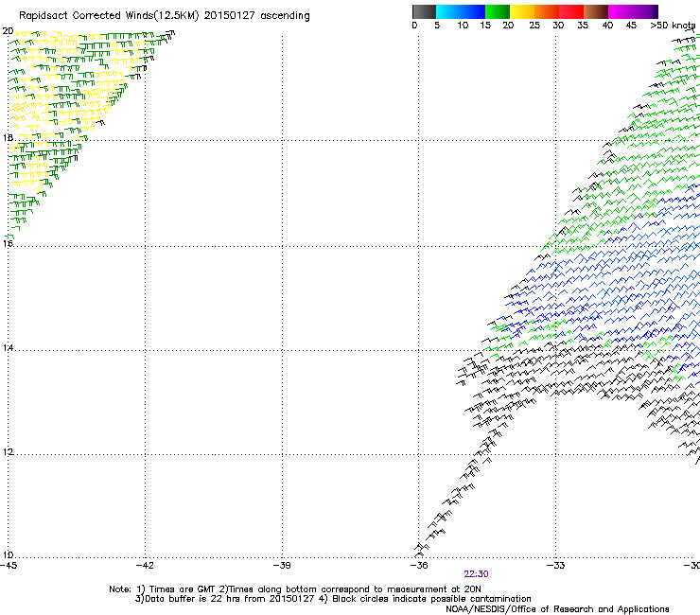This screenshot has width=700, height=615.
Task: Click the '>50 knots' legend label
Action: pyautogui.click(x=673, y=26)
